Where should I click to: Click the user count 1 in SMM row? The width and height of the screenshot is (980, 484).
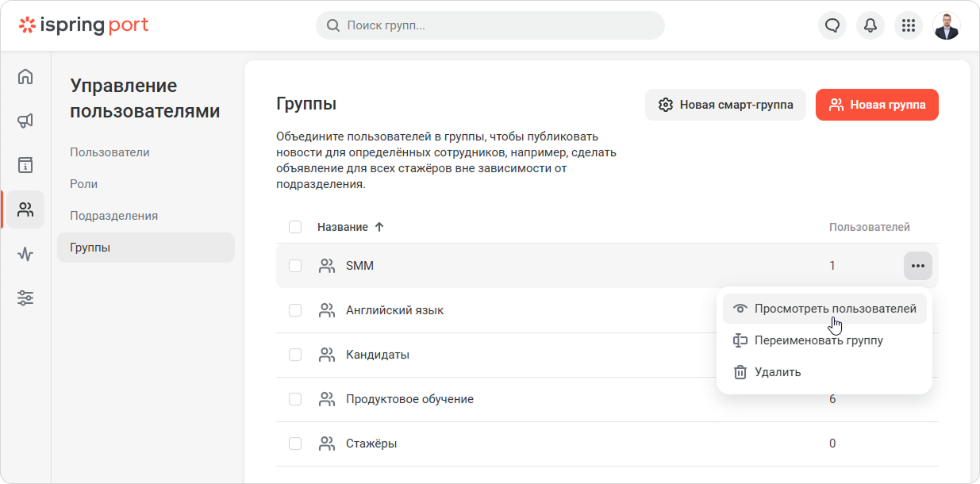pyautogui.click(x=832, y=266)
